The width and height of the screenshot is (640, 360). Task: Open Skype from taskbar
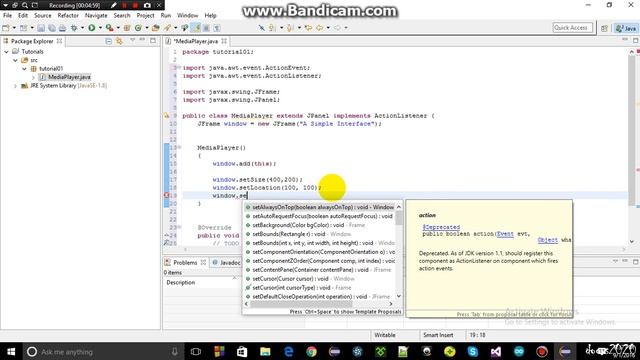tap(473, 351)
